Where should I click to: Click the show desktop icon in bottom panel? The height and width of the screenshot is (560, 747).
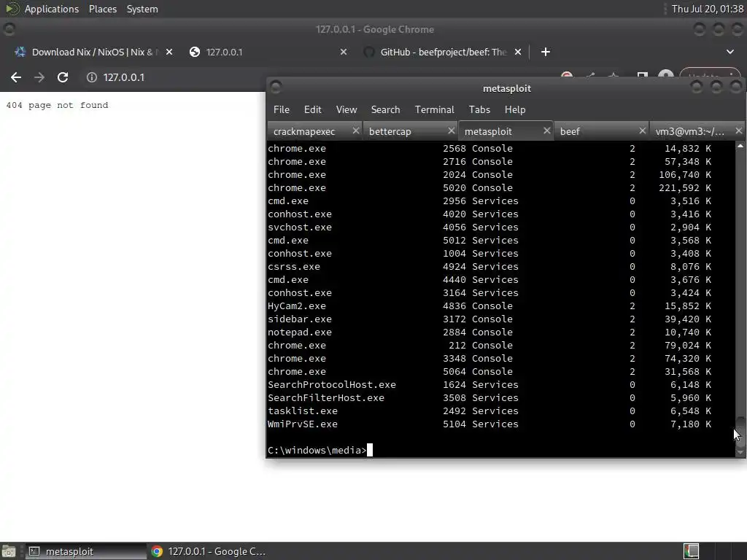tap(9, 551)
